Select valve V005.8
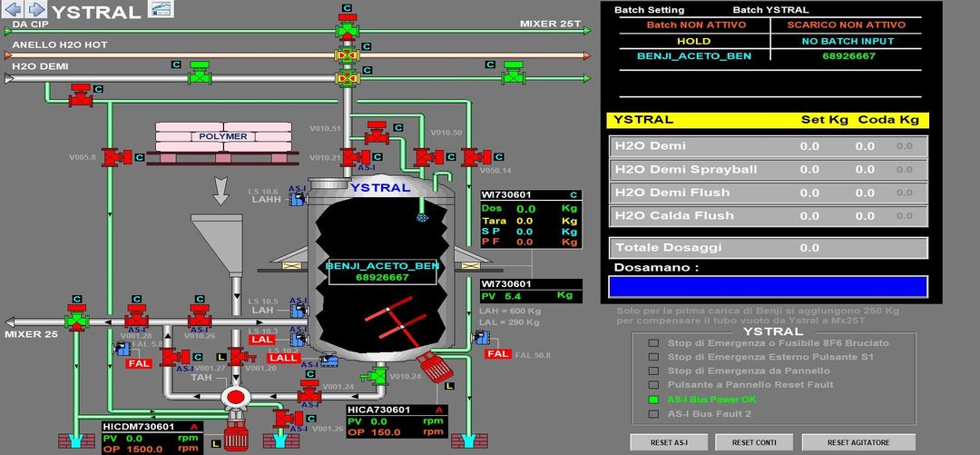 116,156
